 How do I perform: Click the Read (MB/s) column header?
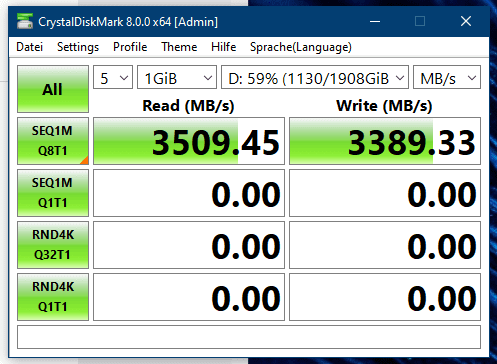188,106
